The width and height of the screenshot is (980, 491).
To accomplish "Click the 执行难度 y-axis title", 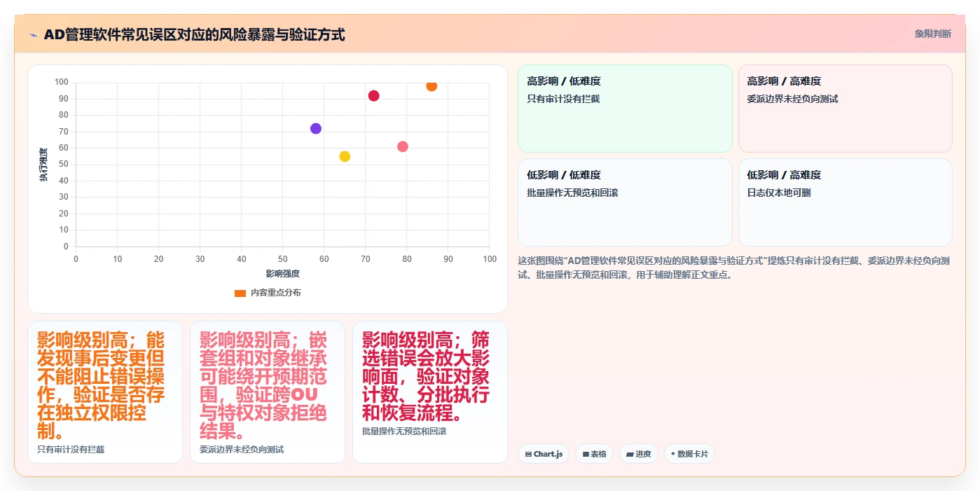I will 43,165.
